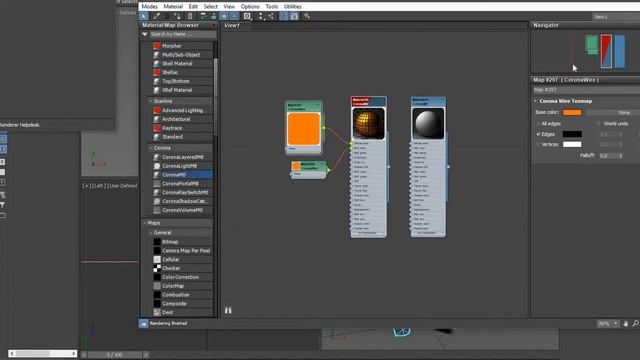Open the View menu

point(229,7)
